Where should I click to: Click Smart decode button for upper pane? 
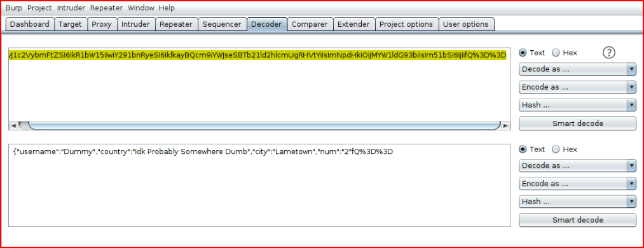click(577, 123)
